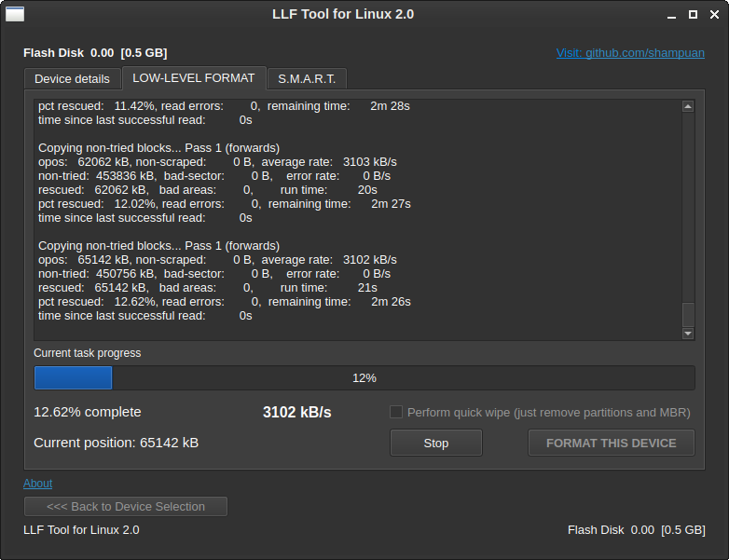This screenshot has height=560, width=729.
Task: Select the LOW-LEVEL FORMAT tab
Action: tap(194, 77)
